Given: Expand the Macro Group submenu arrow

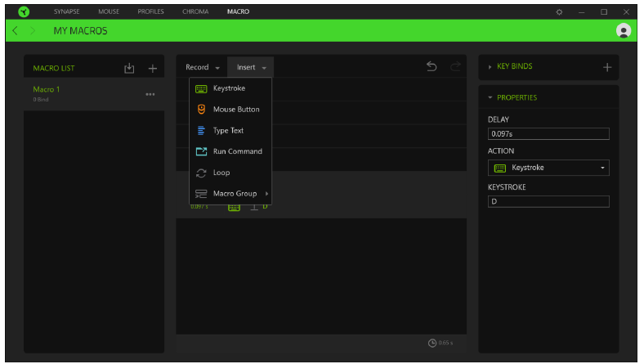Looking at the screenshot, I should pyautogui.click(x=266, y=194).
